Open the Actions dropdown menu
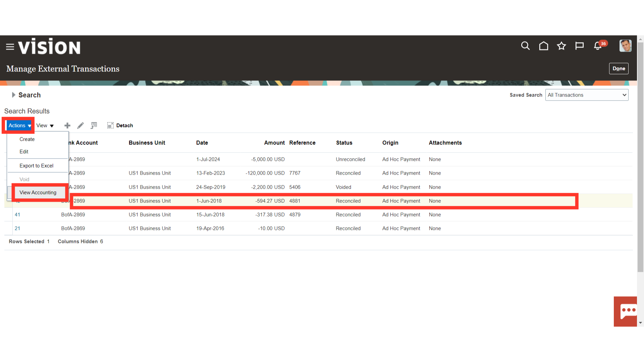The height and width of the screenshot is (362, 644). [x=19, y=125]
